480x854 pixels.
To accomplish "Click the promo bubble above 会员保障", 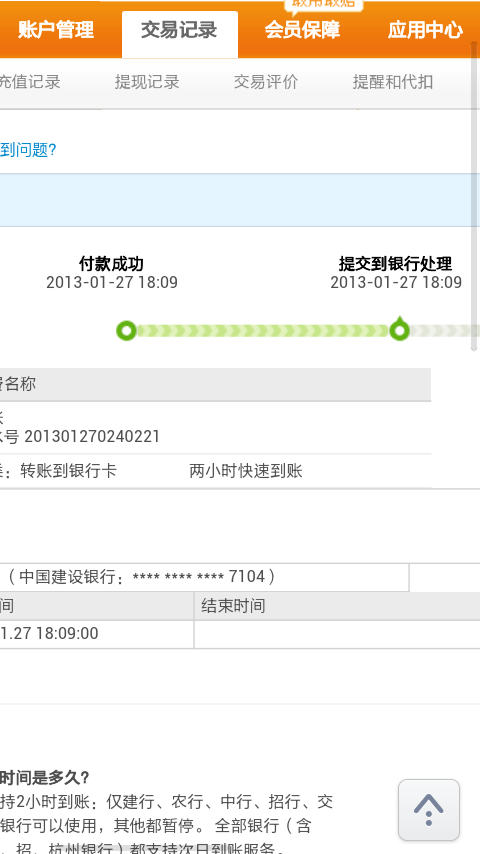I will tap(324, 5).
